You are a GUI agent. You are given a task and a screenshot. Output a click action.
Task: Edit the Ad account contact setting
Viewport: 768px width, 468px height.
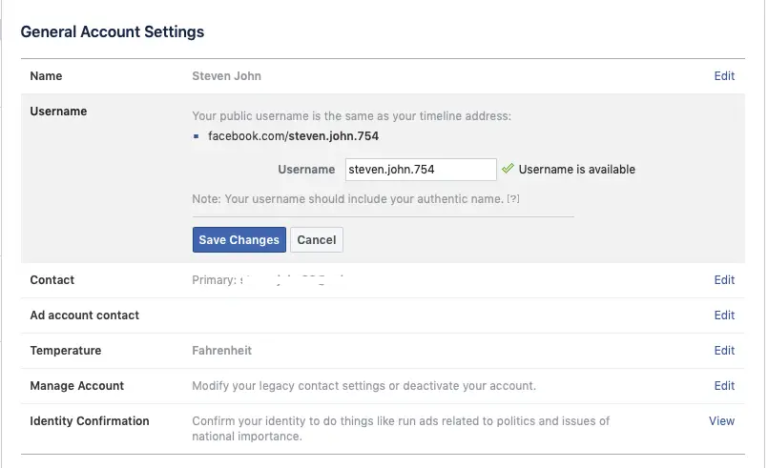(x=724, y=315)
